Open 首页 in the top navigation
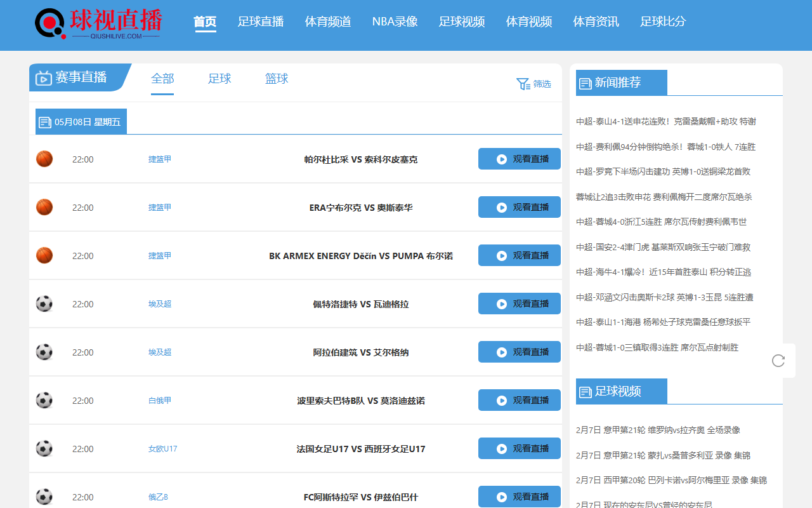Viewport: 812px width, 508px height. 205,22
